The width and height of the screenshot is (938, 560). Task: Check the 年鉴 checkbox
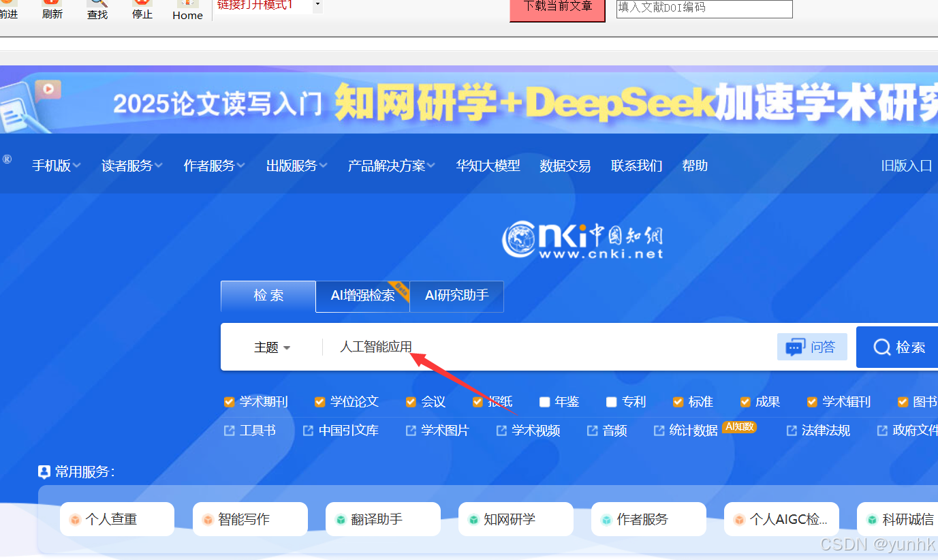pyautogui.click(x=545, y=402)
